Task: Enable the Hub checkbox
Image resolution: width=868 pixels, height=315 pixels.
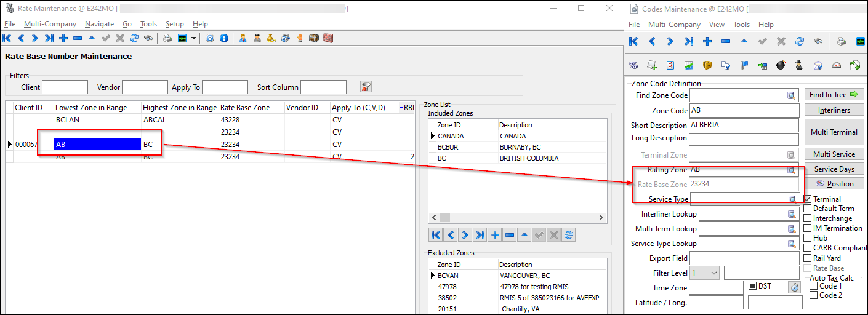Action: pos(808,238)
